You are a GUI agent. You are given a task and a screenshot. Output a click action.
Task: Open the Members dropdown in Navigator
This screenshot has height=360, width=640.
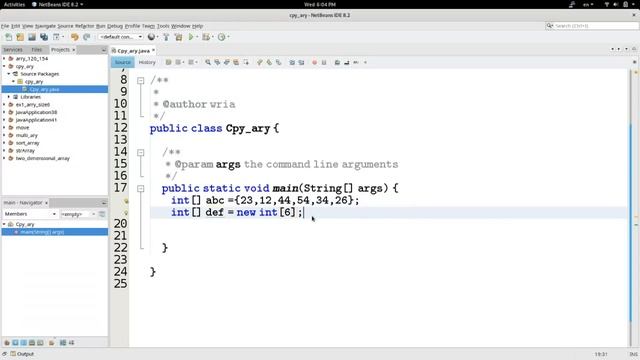click(30, 214)
